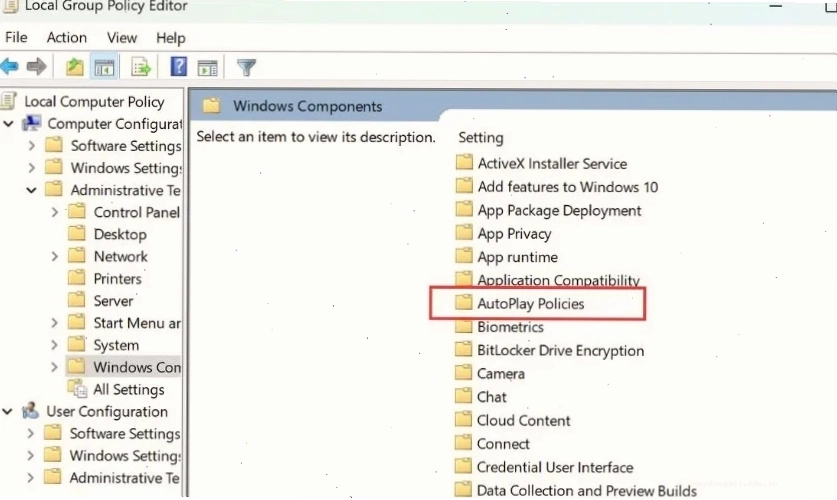Select the Printers tree item
The width and height of the screenshot is (837, 500).
(117, 279)
